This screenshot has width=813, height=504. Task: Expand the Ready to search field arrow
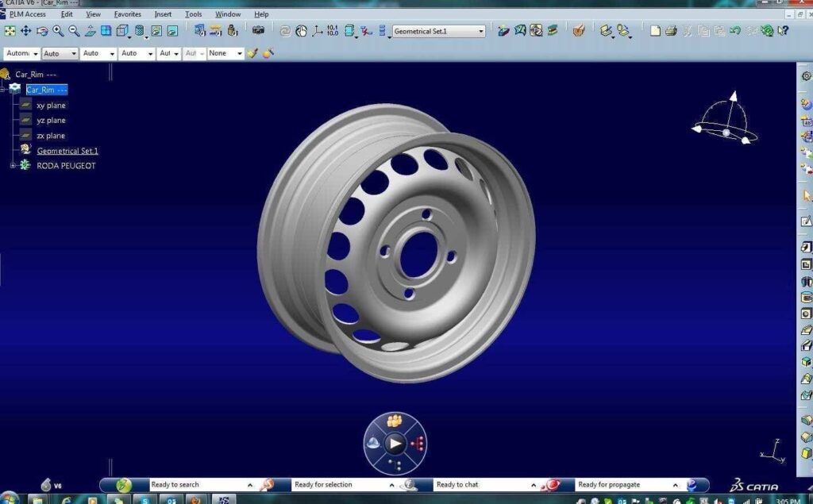pos(250,485)
